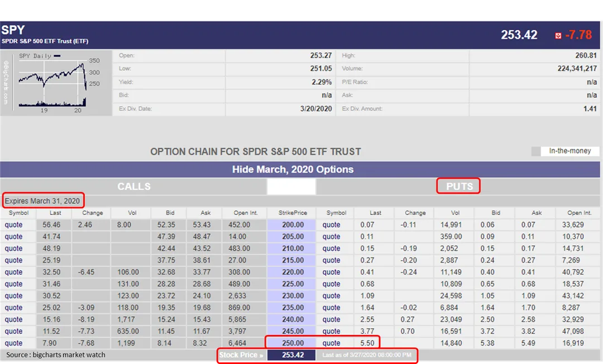Open the call quote link for 240.00 strike
603x364 pixels.
(x=13, y=319)
